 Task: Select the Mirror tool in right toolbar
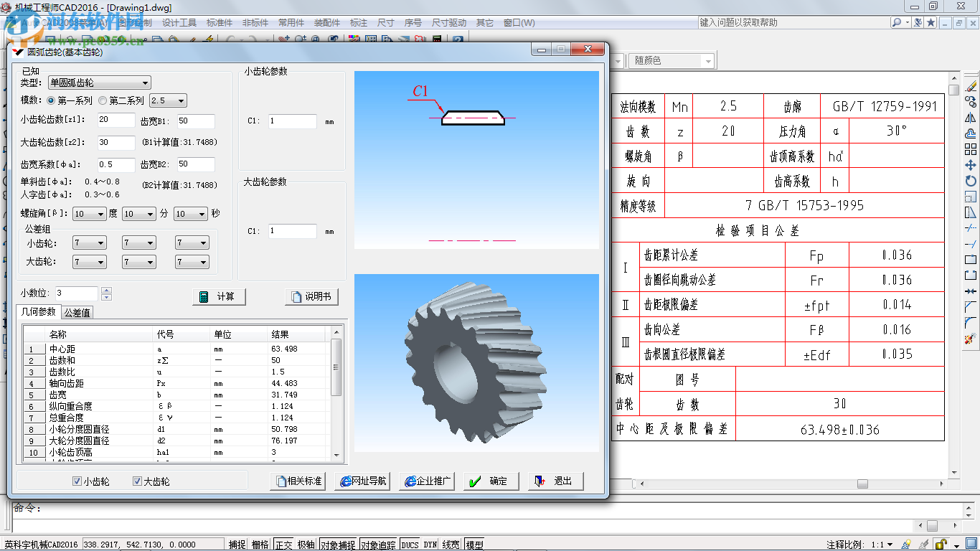pos(971,118)
